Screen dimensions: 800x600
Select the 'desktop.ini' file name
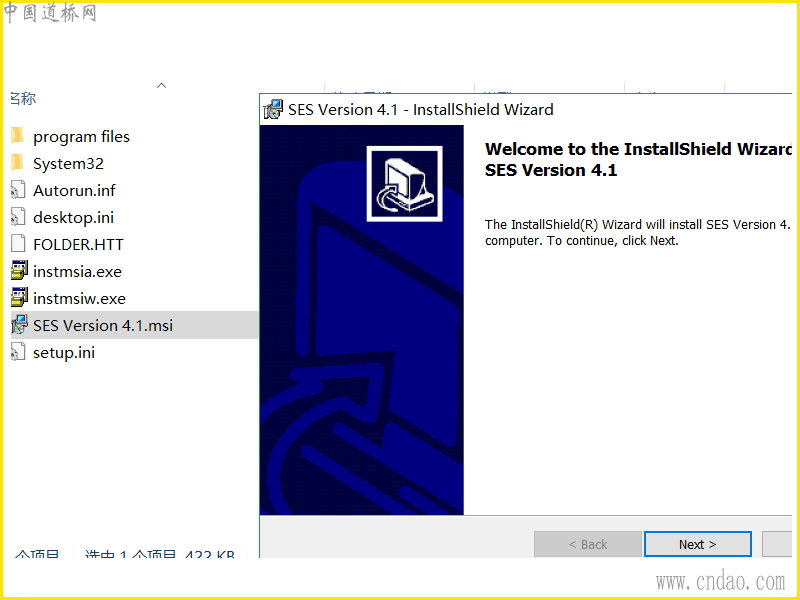coord(73,218)
